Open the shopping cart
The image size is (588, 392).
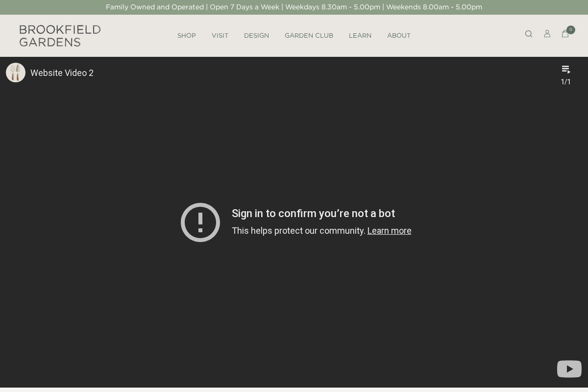coord(565,34)
